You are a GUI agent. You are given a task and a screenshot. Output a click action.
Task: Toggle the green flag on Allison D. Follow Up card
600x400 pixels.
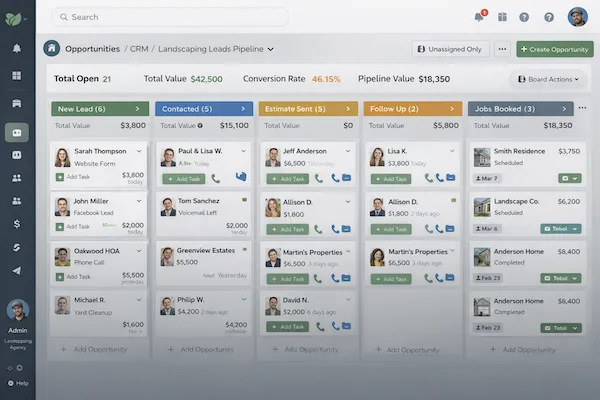(453, 200)
